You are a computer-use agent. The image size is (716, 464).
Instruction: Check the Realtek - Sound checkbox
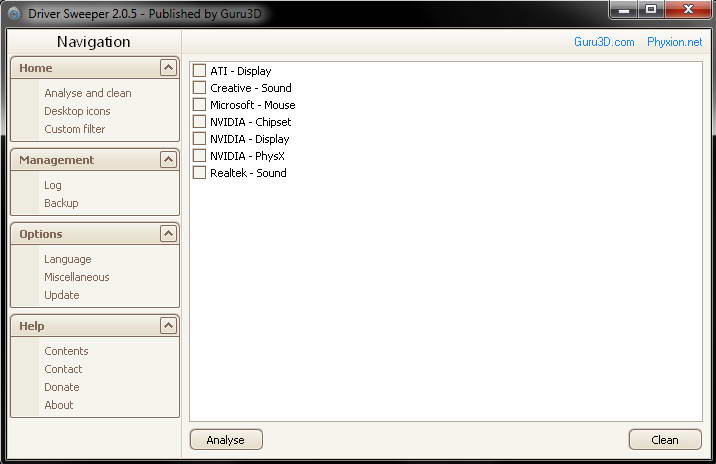(x=199, y=173)
